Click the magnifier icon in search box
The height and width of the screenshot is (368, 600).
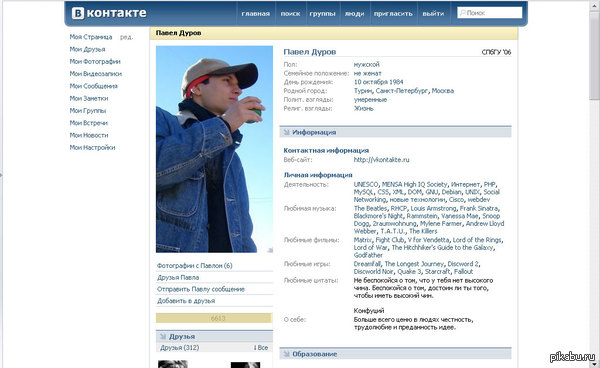[463, 13]
